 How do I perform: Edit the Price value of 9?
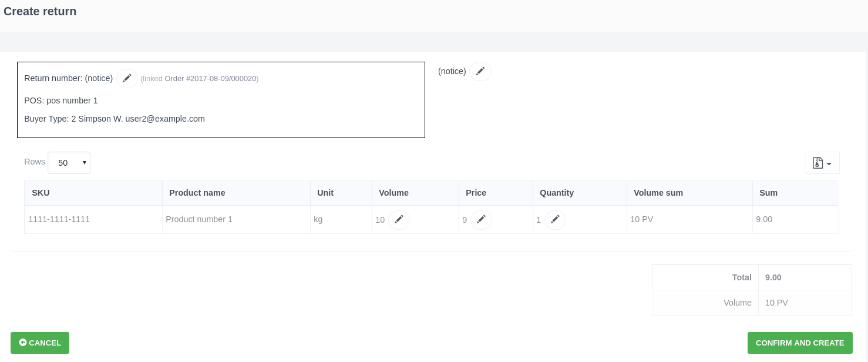point(481,220)
